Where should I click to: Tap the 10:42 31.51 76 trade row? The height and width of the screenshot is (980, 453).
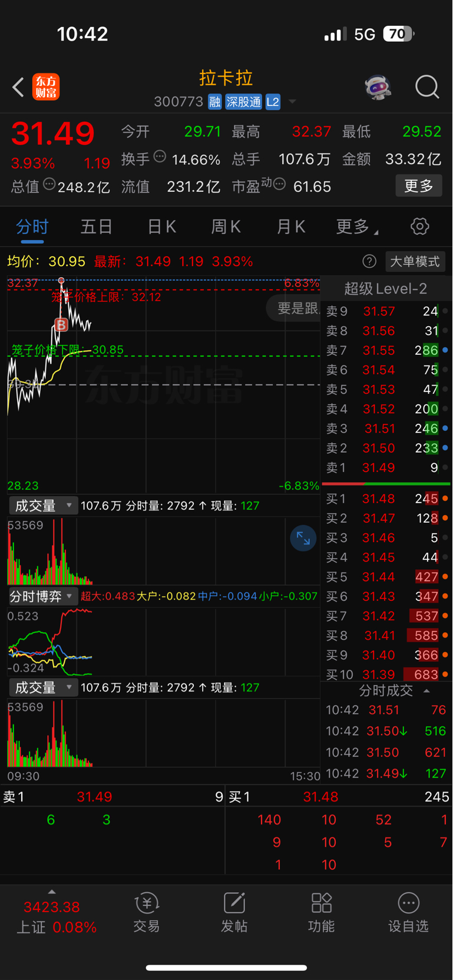[x=386, y=710]
